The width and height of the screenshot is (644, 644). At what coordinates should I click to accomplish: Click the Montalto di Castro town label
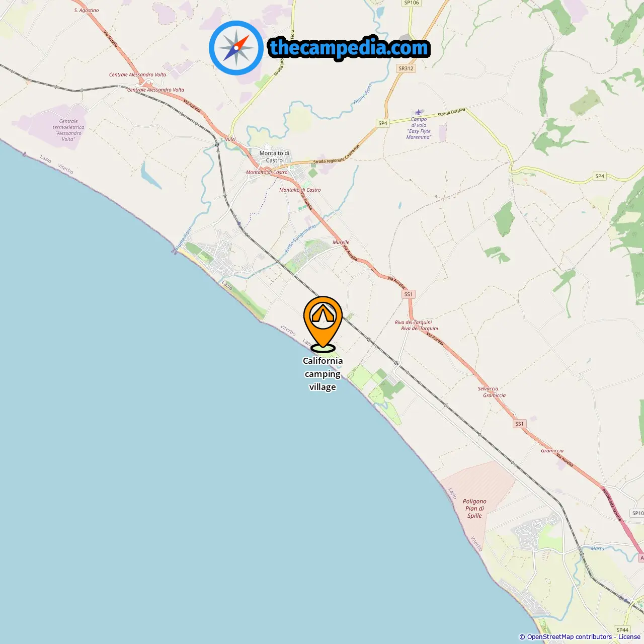click(x=274, y=156)
